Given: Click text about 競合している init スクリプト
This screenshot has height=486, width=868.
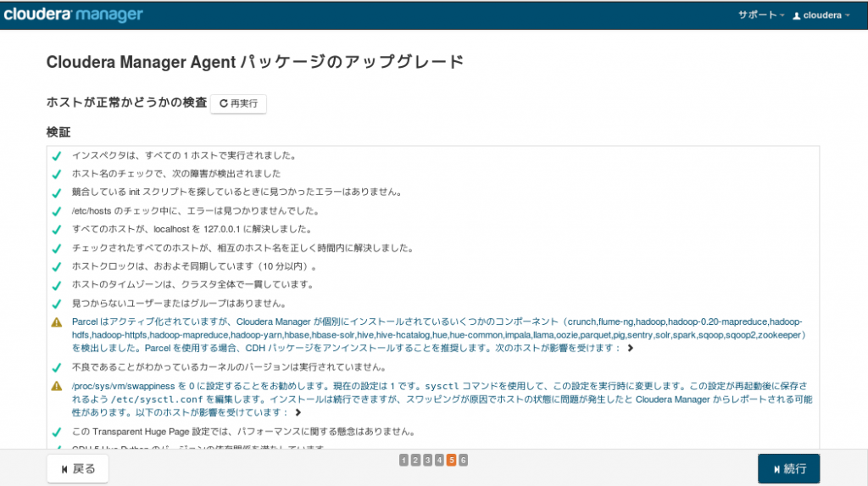Looking at the screenshot, I should [x=238, y=192].
